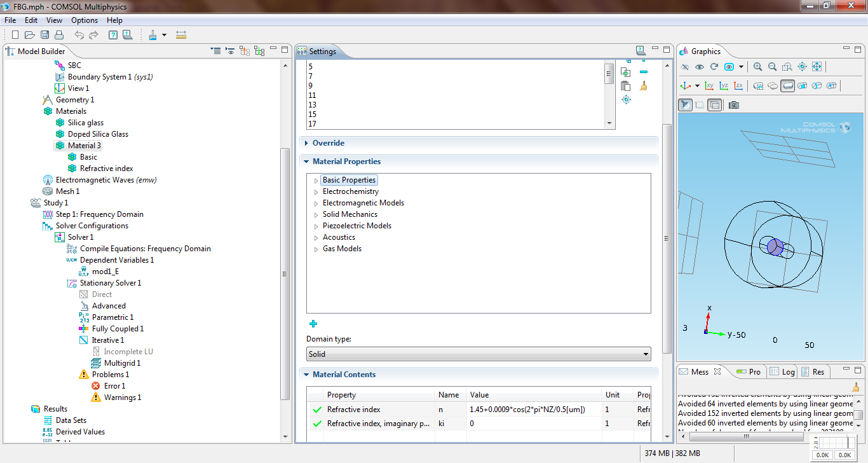Click the blue plus Add property icon
The image size is (868, 463).
pos(313,324)
